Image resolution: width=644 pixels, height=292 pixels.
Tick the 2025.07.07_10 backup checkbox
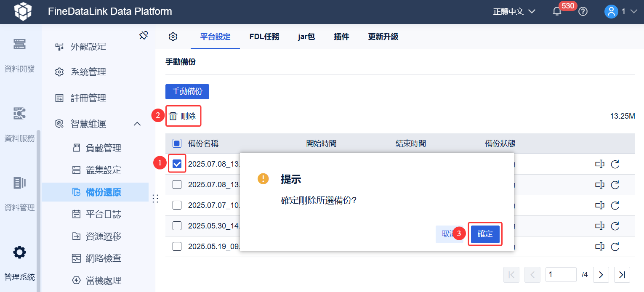tap(177, 205)
